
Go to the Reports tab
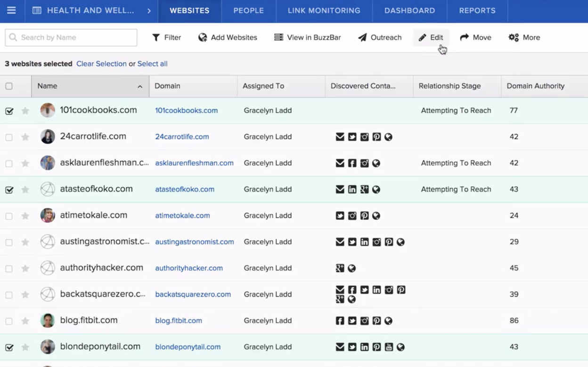point(477,10)
